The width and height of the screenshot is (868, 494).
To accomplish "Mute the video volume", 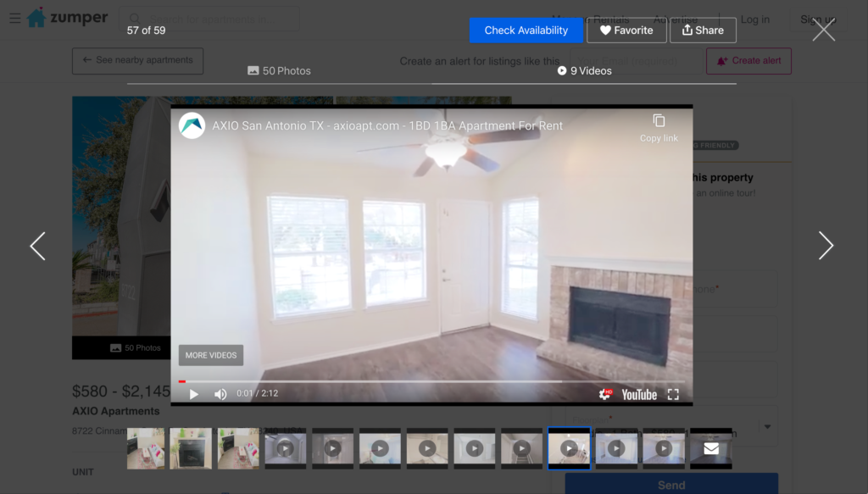I will pos(220,394).
